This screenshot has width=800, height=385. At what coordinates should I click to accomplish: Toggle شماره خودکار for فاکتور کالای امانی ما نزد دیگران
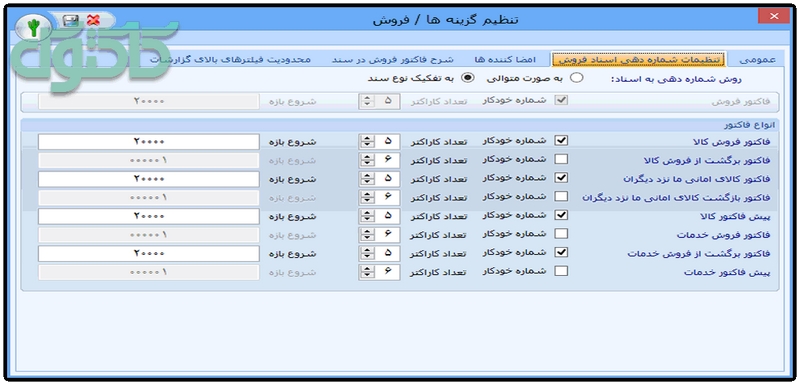tap(561, 177)
